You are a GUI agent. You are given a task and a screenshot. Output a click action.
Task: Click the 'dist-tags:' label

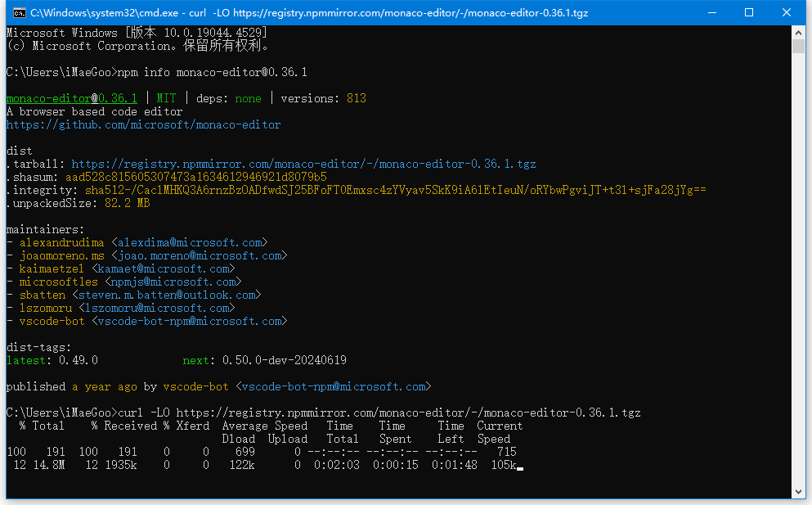38,347
